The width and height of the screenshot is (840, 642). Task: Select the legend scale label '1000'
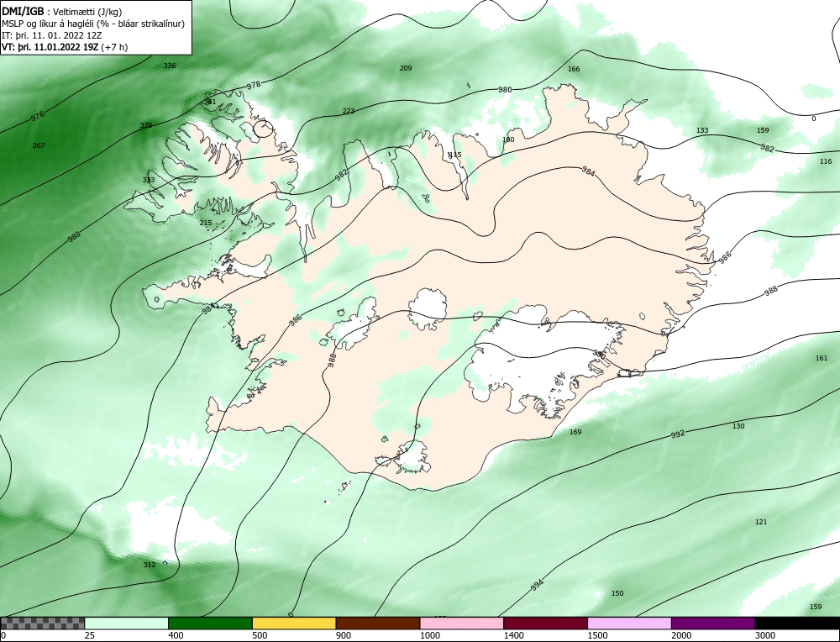coord(429,635)
